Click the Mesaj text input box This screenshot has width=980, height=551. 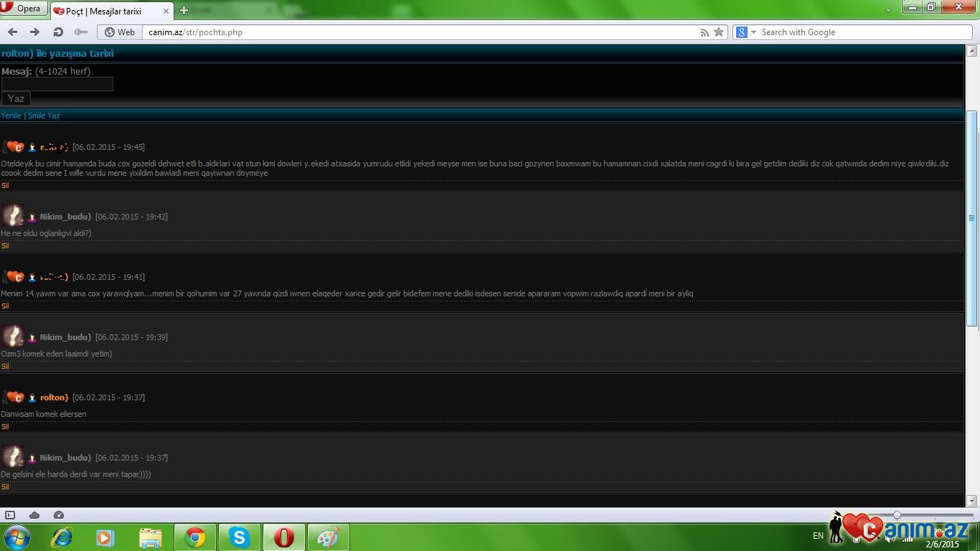coord(57,84)
